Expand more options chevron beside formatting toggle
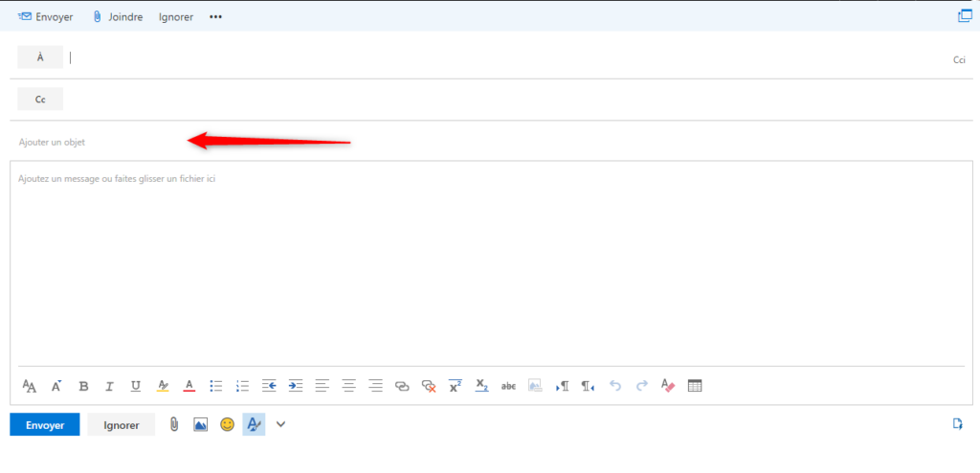 pos(280,424)
